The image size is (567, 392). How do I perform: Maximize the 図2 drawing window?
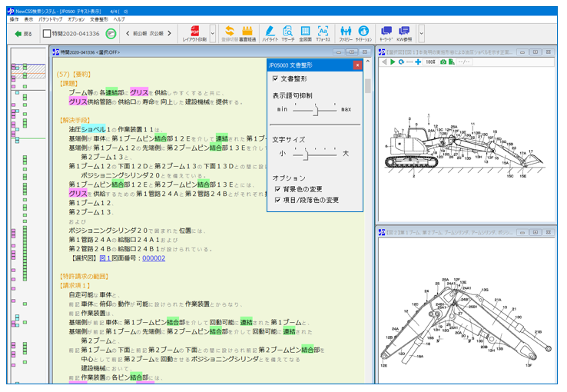pyautogui.click(x=535, y=233)
